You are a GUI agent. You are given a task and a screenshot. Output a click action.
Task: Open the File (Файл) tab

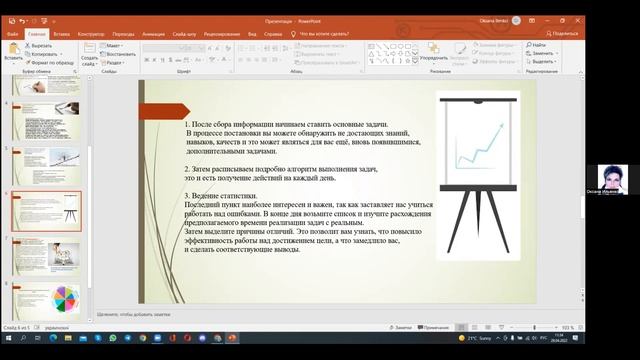(x=12, y=34)
